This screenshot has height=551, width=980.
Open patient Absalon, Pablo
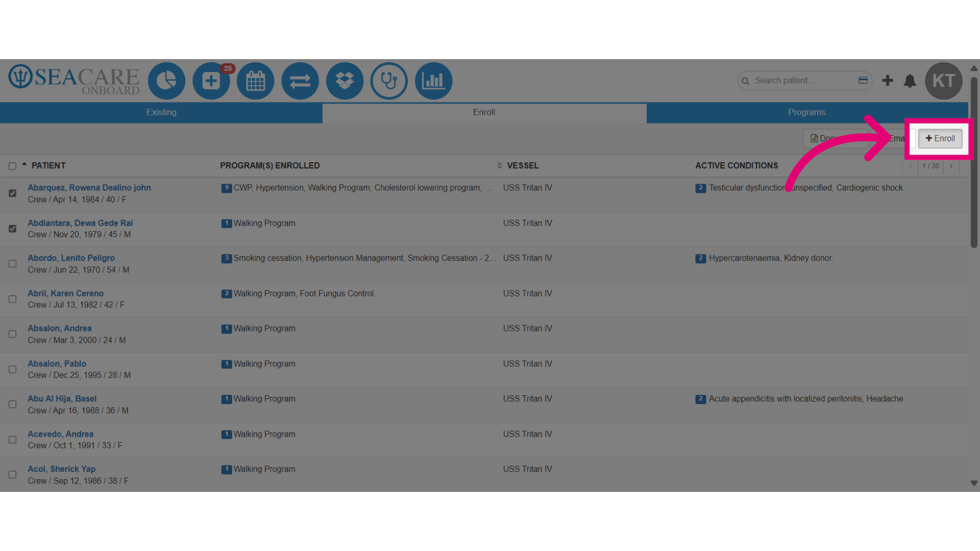57,364
